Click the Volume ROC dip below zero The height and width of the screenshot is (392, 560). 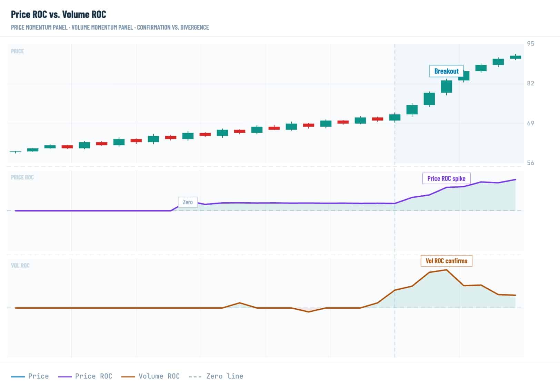(309, 312)
